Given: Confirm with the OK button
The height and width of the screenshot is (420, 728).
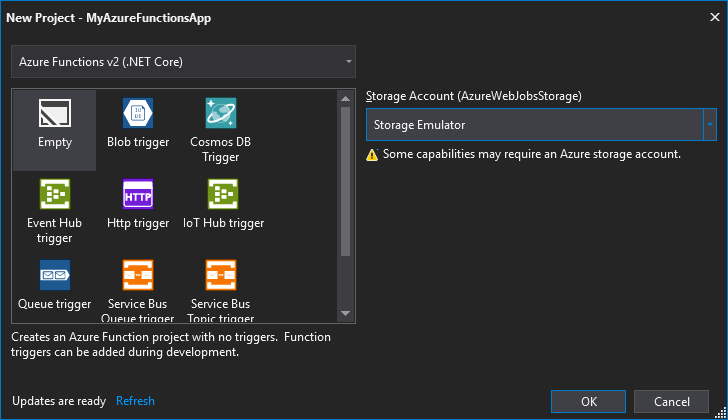Looking at the screenshot, I should [588, 401].
